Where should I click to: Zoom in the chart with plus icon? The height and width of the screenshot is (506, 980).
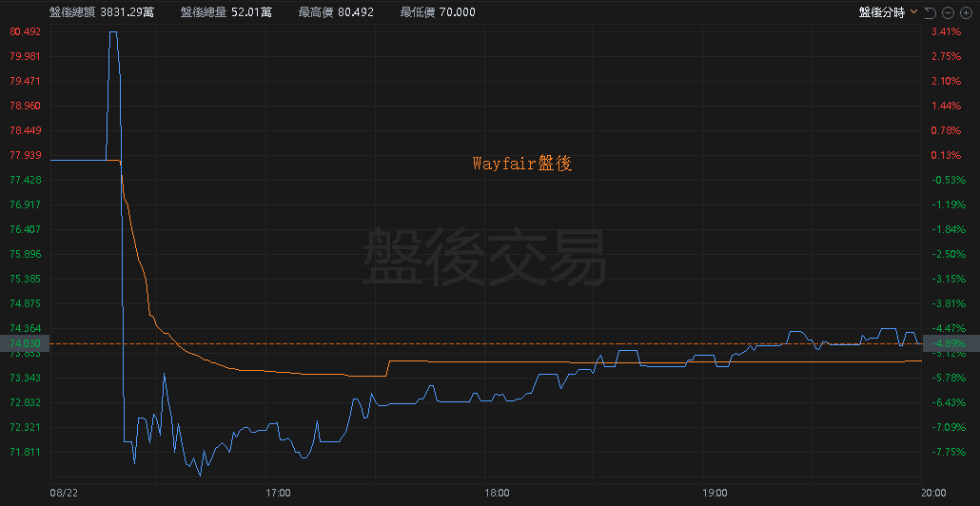click(965, 11)
